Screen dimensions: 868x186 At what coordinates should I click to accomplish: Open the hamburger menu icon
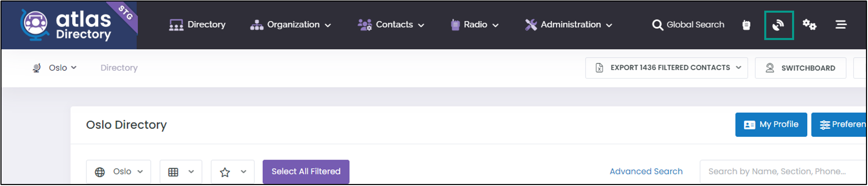point(841,24)
